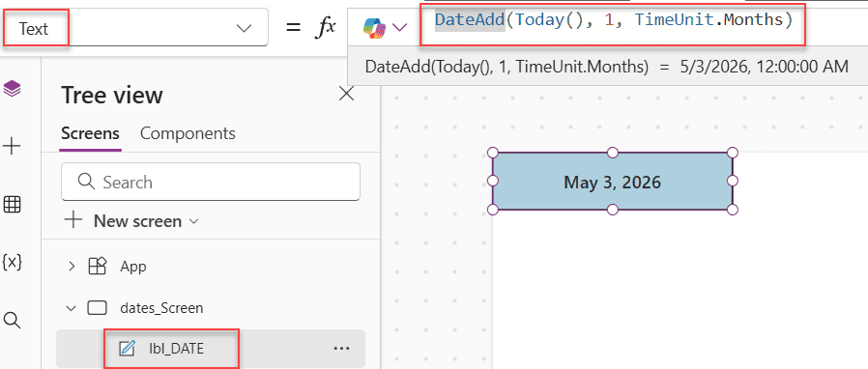
Task: Switch to the Screens tab
Action: click(90, 133)
